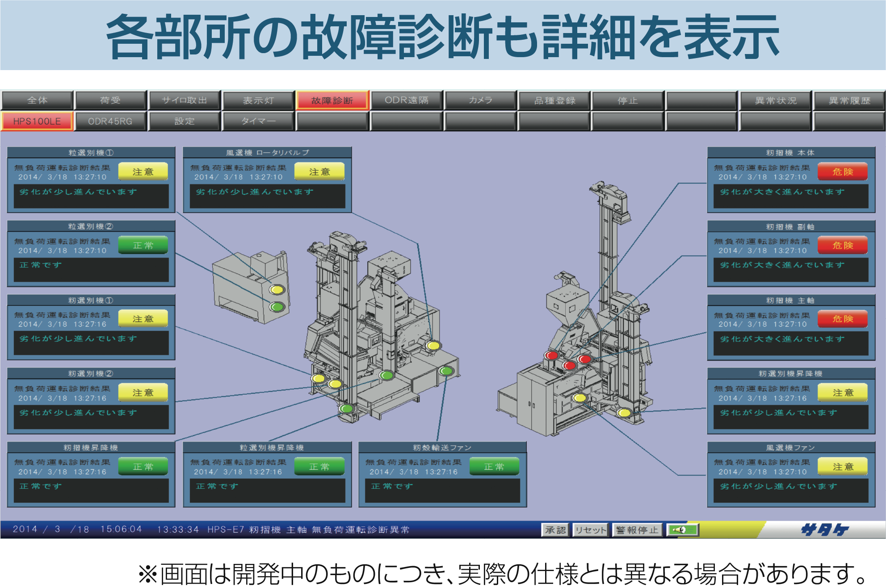Click the 注意 badge in the 粒選別機① panel
Viewport: 886px width, 588px height.
tap(143, 171)
